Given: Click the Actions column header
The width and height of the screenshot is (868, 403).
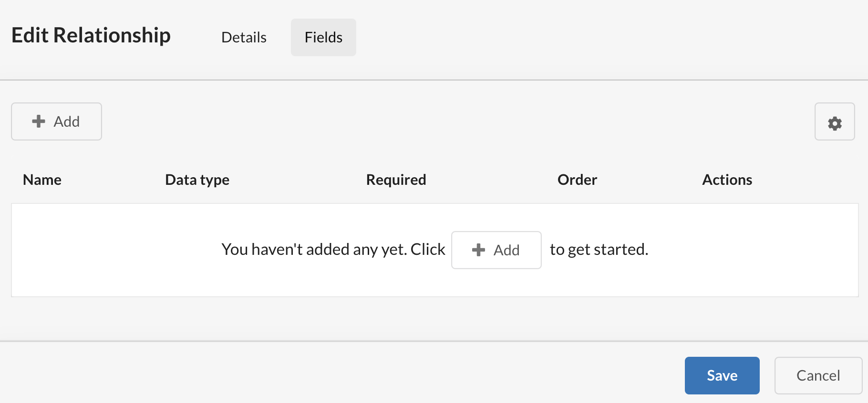Looking at the screenshot, I should tap(727, 180).
